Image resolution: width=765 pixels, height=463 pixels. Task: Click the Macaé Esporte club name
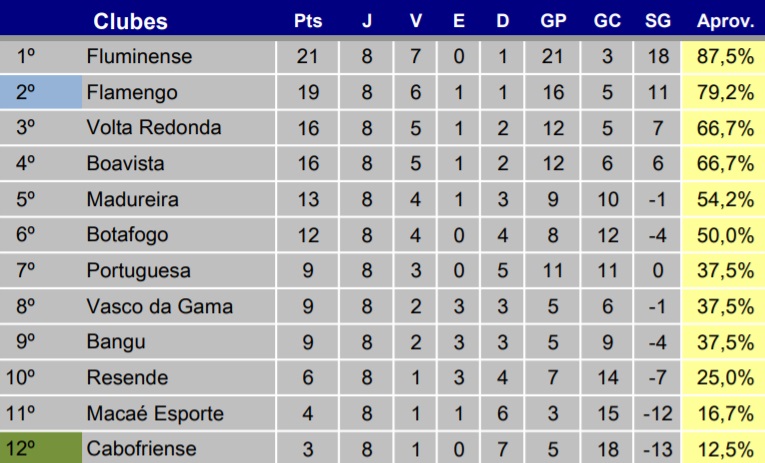coord(155,413)
